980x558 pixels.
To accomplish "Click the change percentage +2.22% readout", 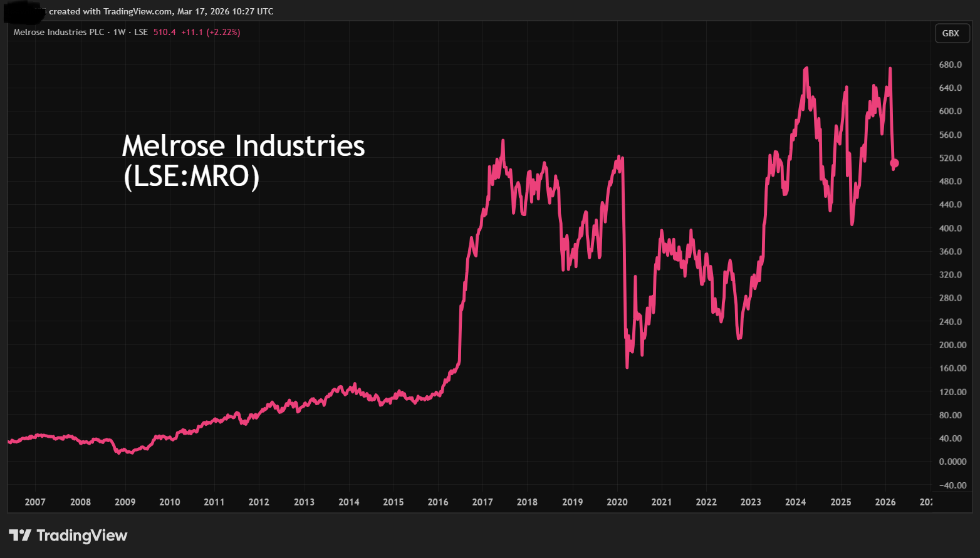I will point(222,33).
